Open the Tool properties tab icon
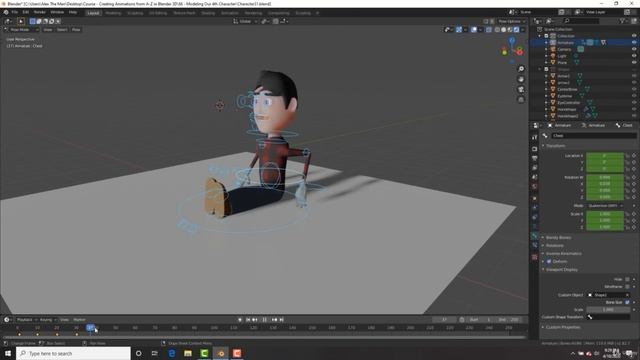 pyautogui.click(x=535, y=137)
